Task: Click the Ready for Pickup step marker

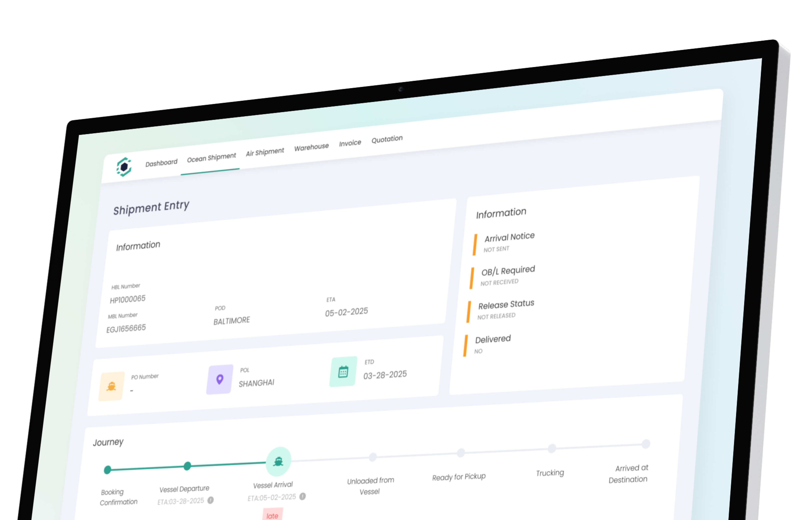Action: point(461,453)
